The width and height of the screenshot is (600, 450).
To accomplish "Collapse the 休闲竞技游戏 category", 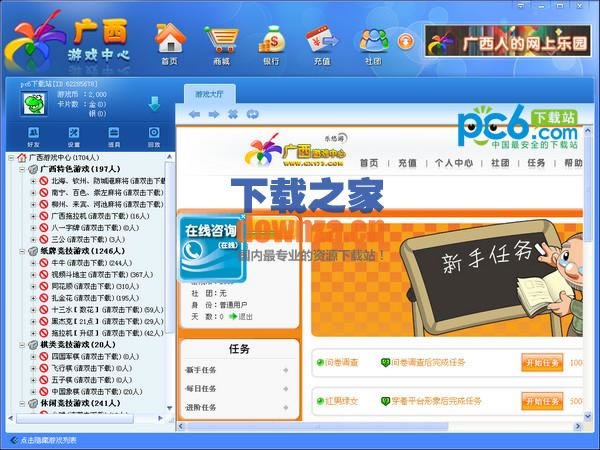I will point(22,403).
